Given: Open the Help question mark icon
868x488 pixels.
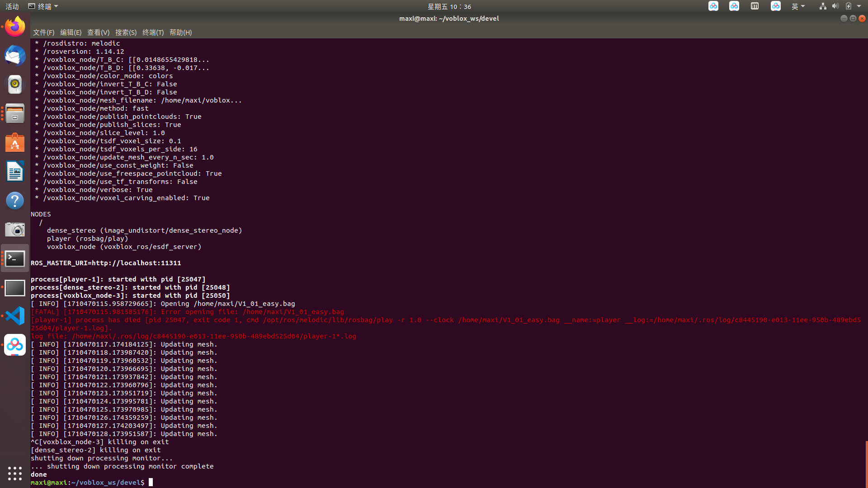Looking at the screenshot, I should click(x=15, y=201).
